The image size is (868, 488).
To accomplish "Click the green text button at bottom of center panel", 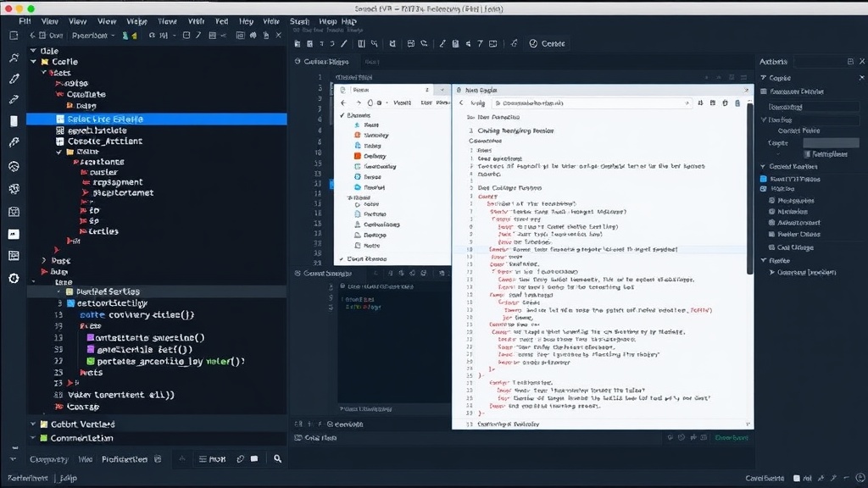I will pos(732,438).
